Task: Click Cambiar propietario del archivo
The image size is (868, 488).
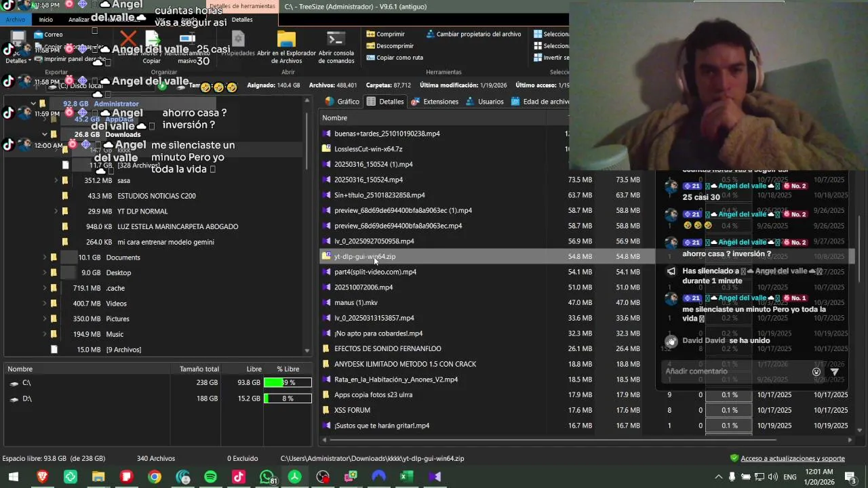Action: [473, 34]
